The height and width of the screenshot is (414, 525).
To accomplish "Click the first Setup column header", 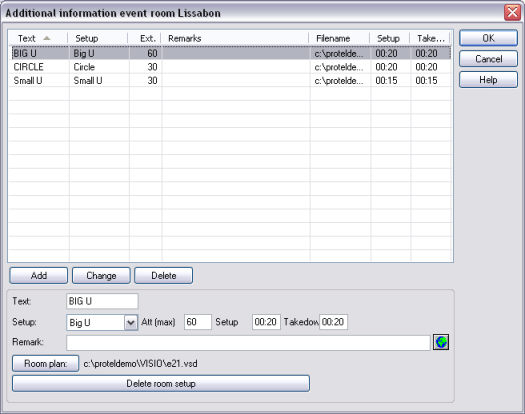I will pyautogui.click(x=98, y=38).
